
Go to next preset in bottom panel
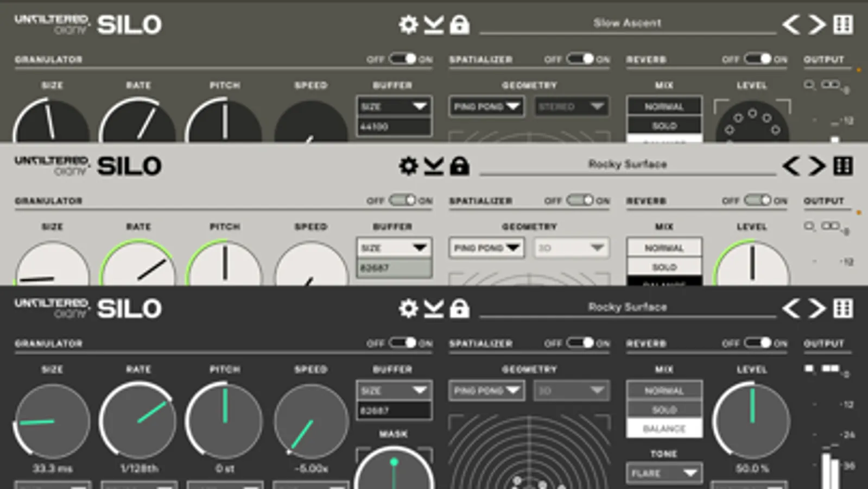pos(817,308)
